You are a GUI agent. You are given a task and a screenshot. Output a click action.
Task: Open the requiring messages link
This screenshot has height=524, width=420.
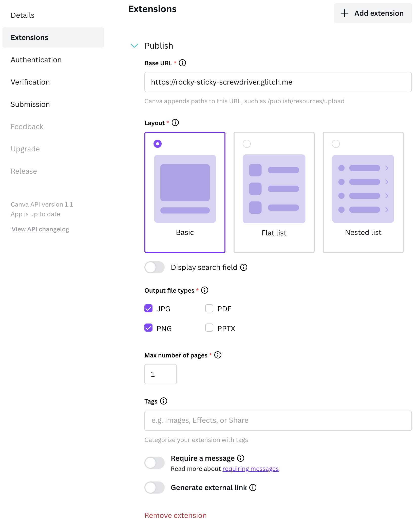pos(251,469)
